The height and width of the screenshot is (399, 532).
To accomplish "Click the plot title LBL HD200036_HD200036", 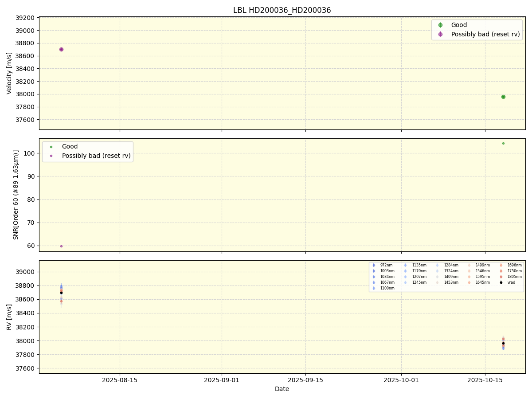I will coord(282,10).
